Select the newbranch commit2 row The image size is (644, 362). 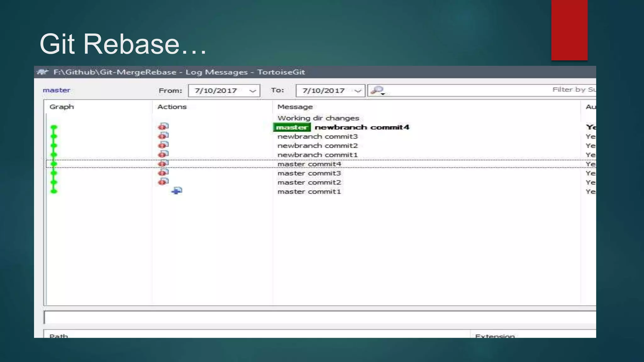[321, 145]
